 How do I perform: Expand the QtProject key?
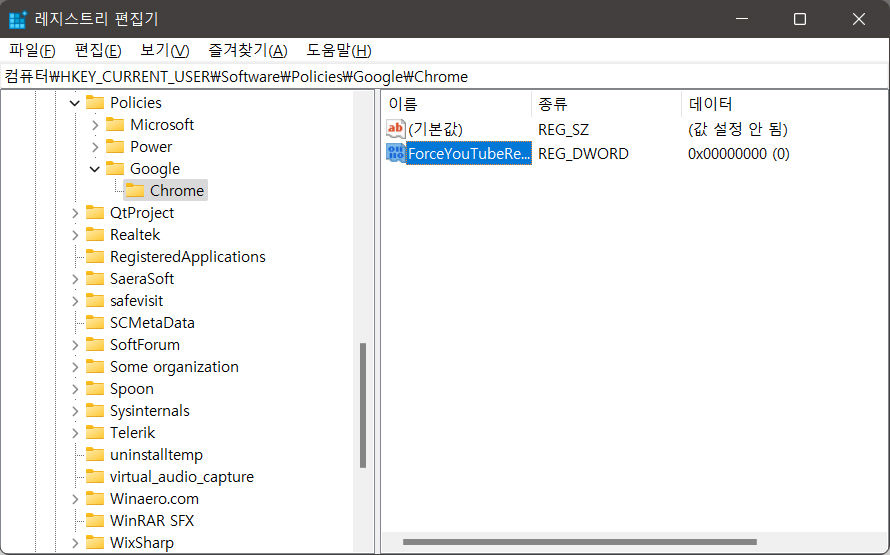(75, 213)
